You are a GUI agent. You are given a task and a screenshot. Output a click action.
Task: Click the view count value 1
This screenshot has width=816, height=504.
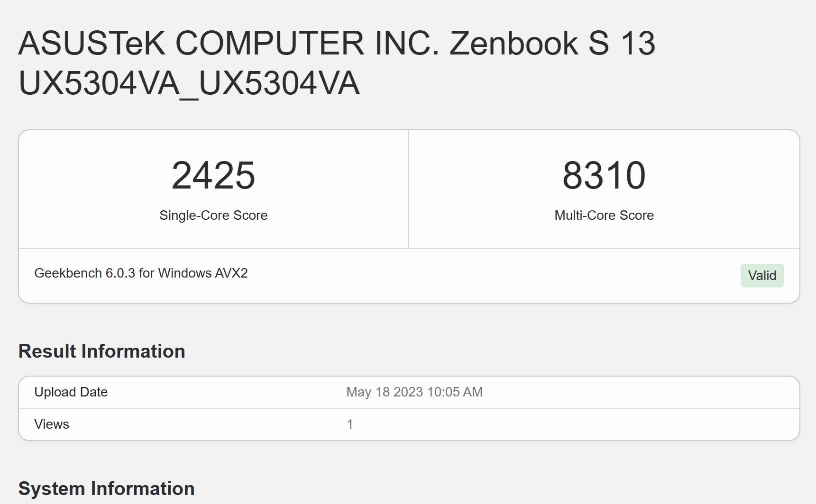(x=350, y=424)
